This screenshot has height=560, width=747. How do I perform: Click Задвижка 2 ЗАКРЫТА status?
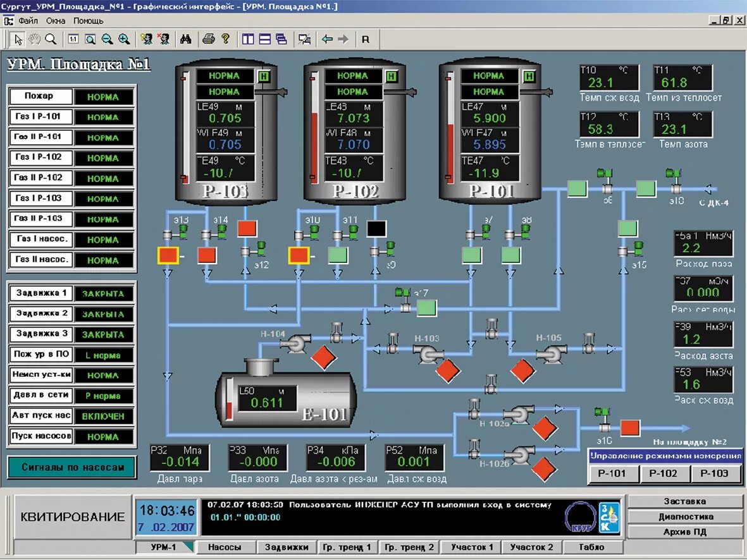[x=103, y=314]
